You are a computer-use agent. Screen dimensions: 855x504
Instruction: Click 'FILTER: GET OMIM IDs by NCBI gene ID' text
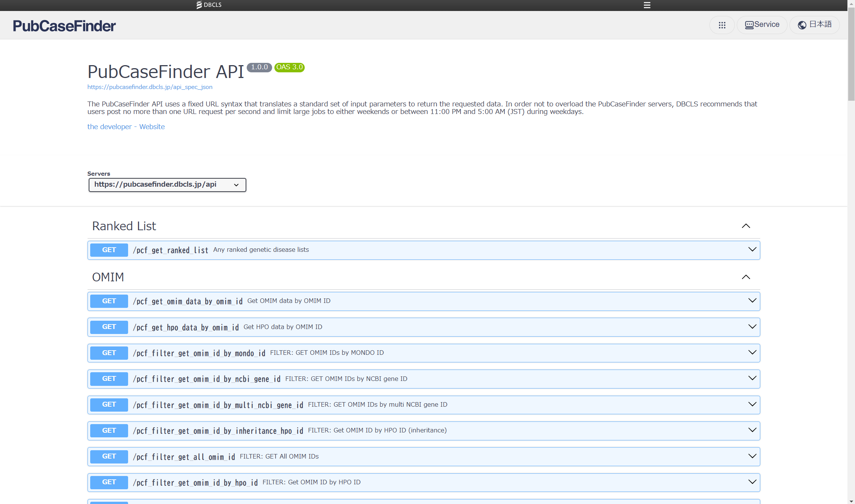(x=346, y=379)
